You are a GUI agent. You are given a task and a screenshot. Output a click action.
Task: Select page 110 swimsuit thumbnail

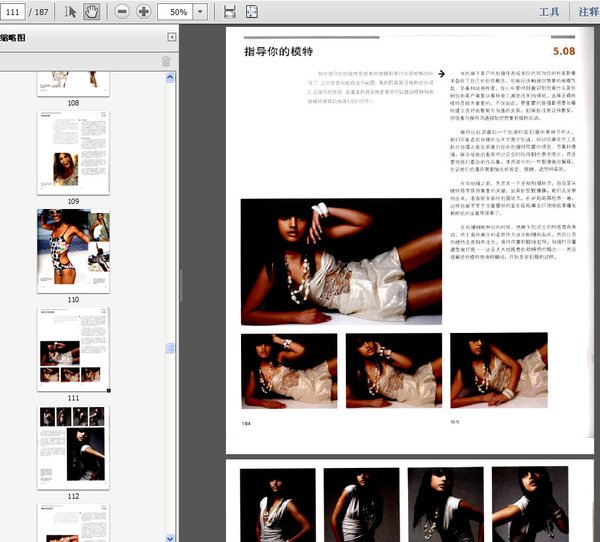point(73,251)
